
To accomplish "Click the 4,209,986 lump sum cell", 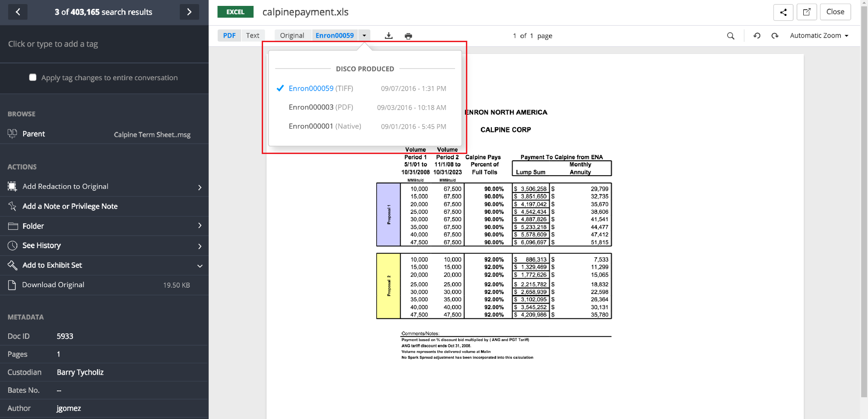I will pyautogui.click(x=530, y=314).
